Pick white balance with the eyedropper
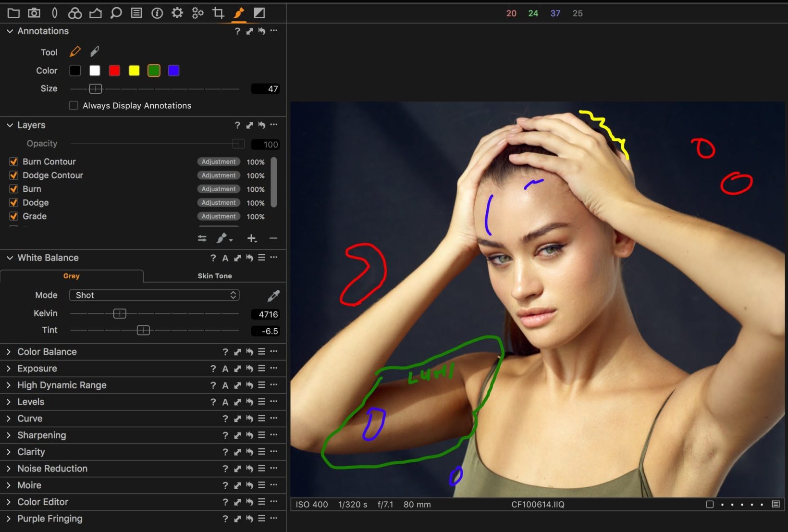Viewport: 788px width, 532px height. (x=273, y=296)
